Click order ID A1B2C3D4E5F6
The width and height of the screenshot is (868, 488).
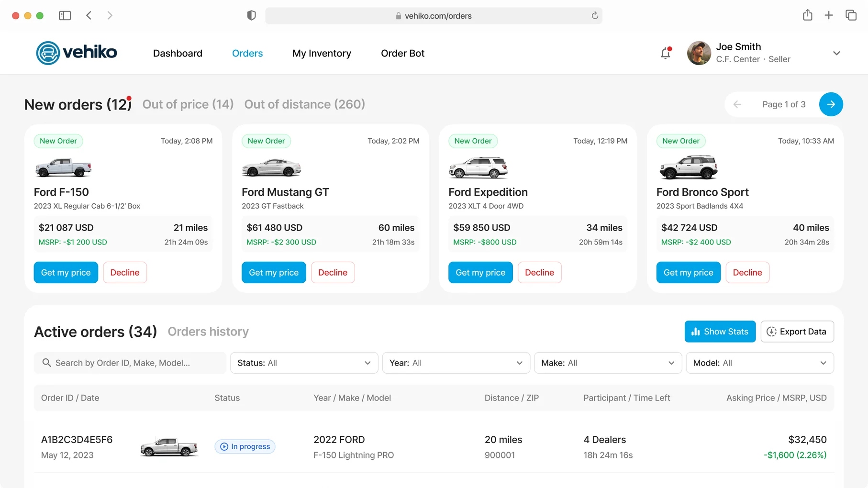pos(77,440)
